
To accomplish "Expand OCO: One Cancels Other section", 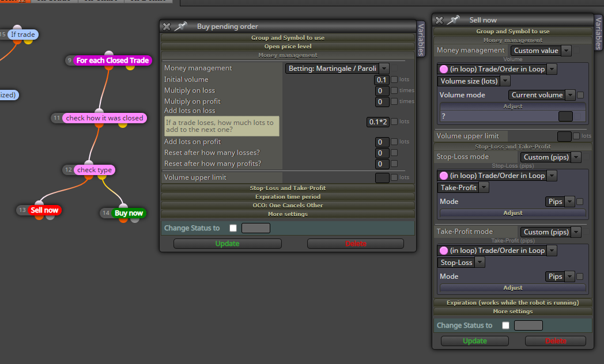I will (x=288, y=205).
